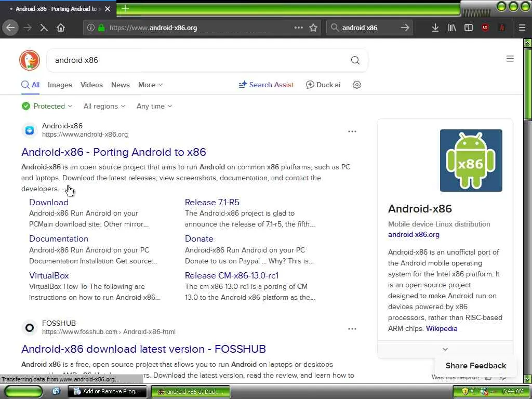Open android-x86.org link in info panel
The image size is (532, 399).
click(414, 234)
